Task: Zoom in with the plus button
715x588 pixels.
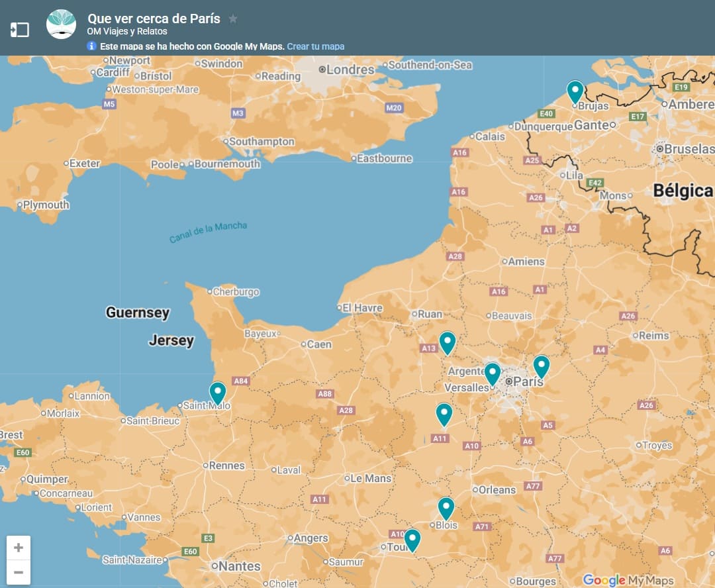Action: click(x=19, y=548)
